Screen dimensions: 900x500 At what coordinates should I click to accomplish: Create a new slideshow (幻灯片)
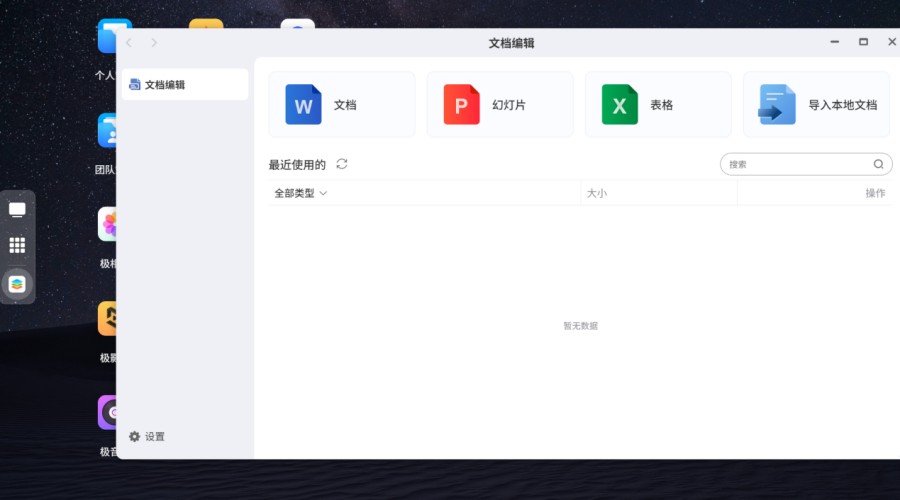499,104
